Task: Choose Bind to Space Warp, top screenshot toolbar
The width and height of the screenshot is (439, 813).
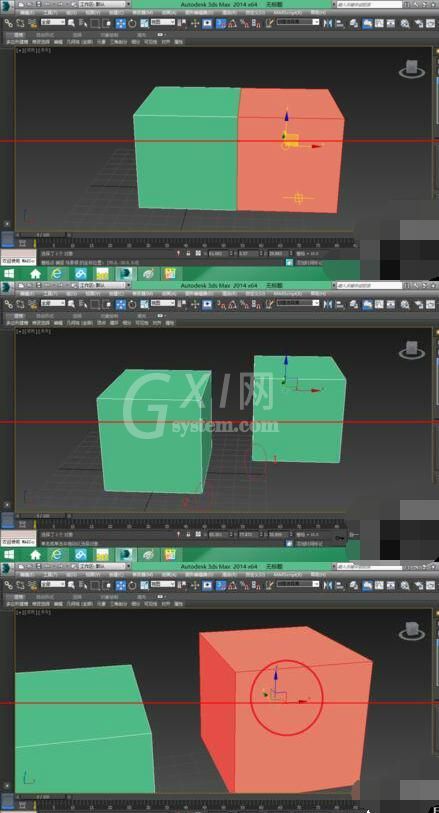Action: coord(33,23)
